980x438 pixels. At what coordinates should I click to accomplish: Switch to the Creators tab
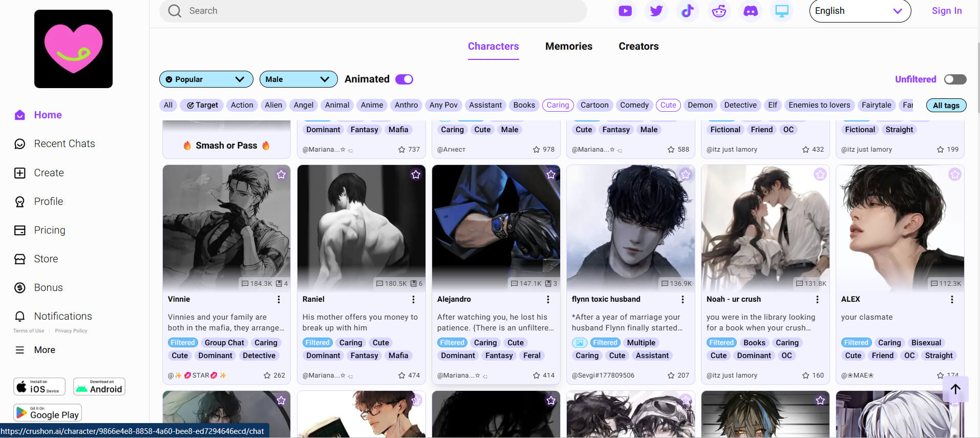[638, 46]
